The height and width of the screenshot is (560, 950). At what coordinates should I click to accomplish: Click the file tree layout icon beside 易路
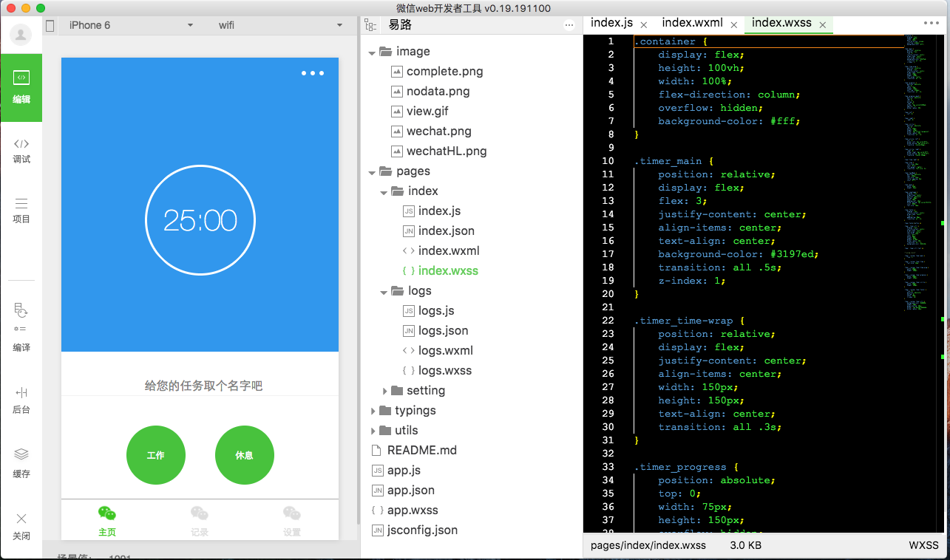coord(370,25)
